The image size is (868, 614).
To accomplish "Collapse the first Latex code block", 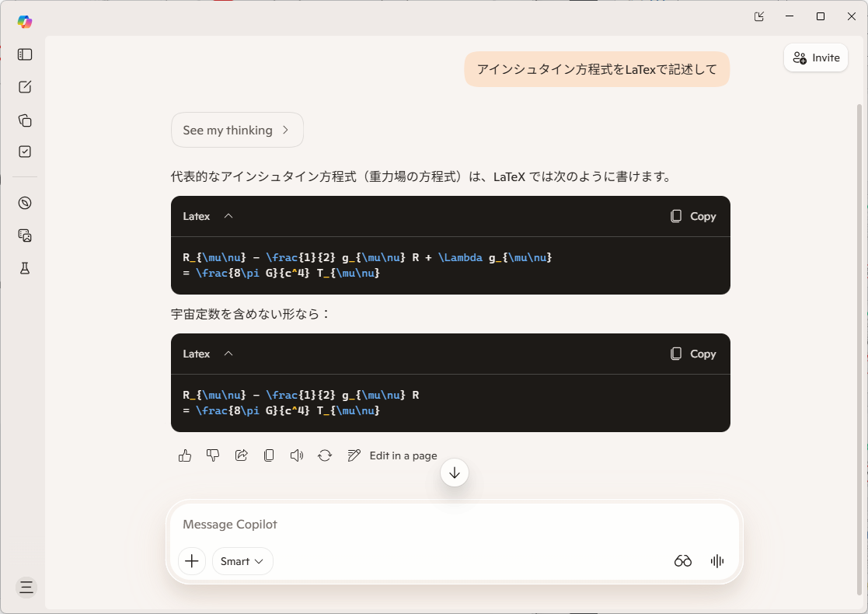I will (x=228, y=216).
